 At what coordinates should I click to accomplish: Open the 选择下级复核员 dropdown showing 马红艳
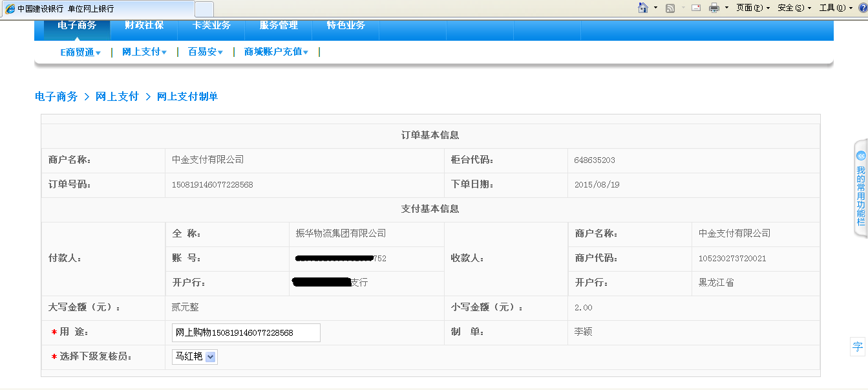195,356
